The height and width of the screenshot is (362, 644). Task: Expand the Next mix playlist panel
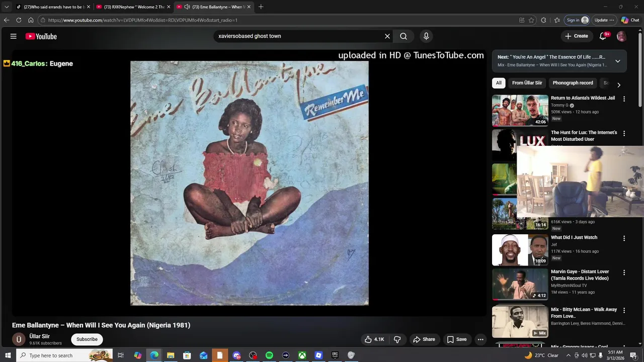[618, 61]
